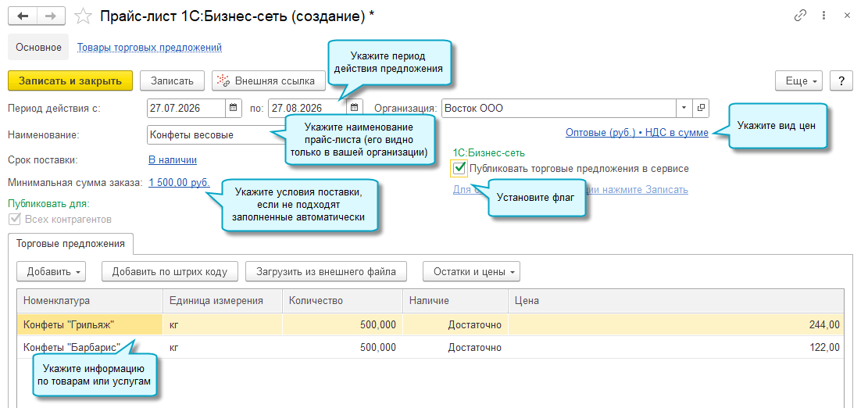
Task: Click Загрузить из внешнего файла button
Action: pos(326,271)
